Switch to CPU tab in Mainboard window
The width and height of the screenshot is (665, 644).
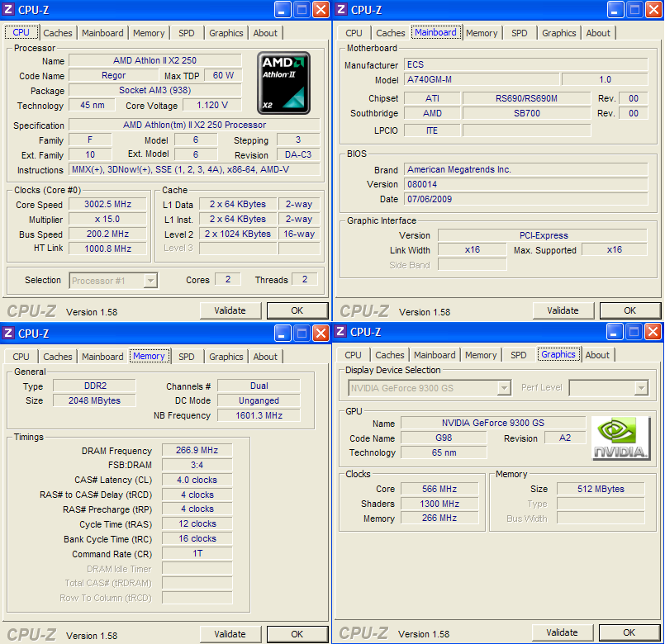(354, 33)
